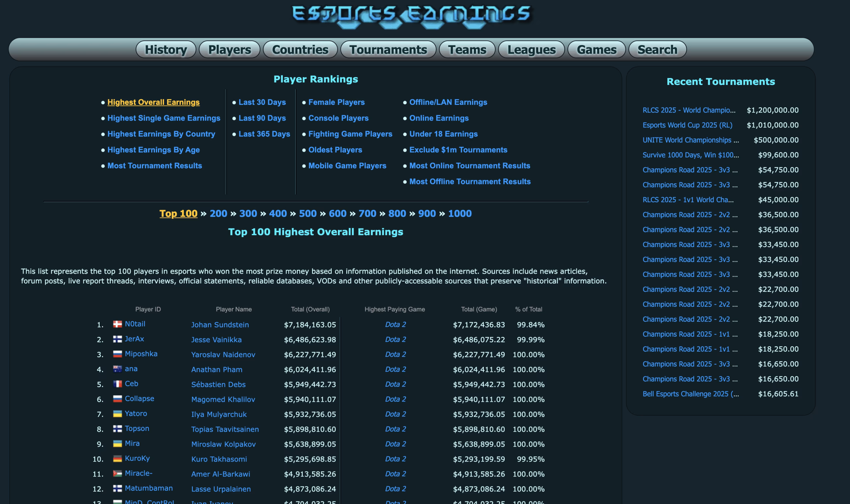The image size is (850, 504).
Task: View Most Tournament Results ranking
Action: [x=154, y=166]
